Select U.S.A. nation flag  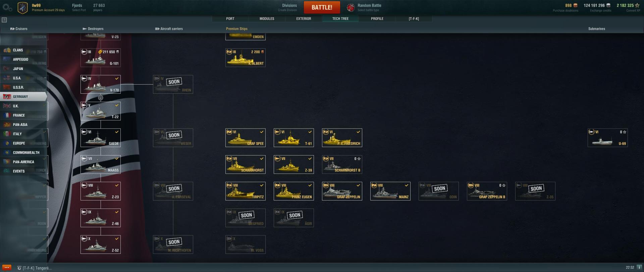[x=7, y=78]
